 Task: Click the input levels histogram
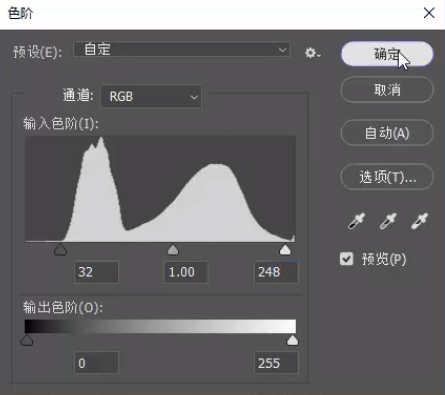160,189
